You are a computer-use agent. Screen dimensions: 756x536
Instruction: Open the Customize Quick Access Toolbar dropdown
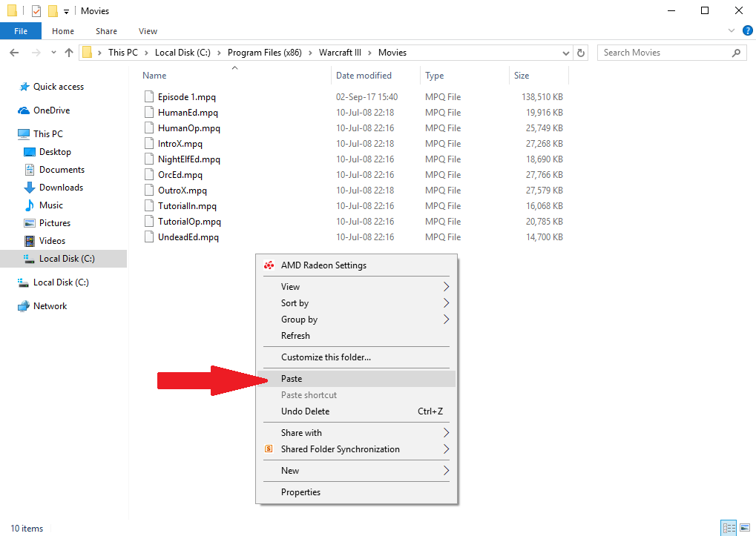(67, 11)
